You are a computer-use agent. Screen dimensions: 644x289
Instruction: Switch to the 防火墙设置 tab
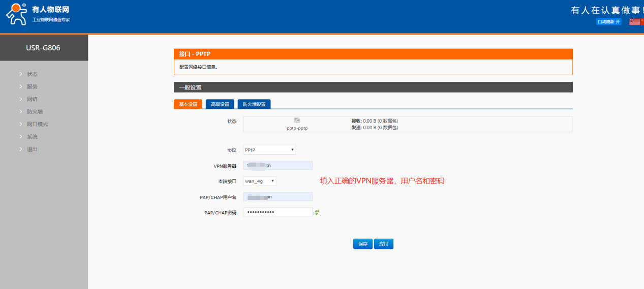pyautogui.click(x=254, y=104)
